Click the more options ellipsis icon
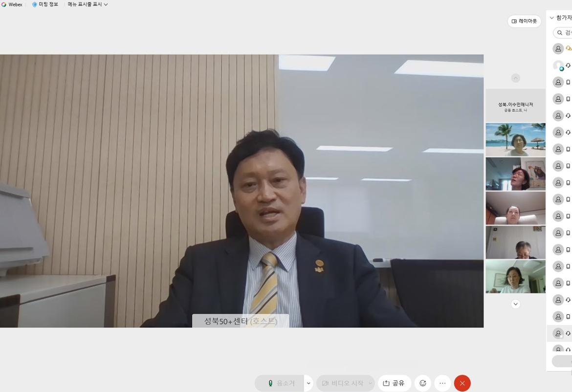 pos(442,383)
